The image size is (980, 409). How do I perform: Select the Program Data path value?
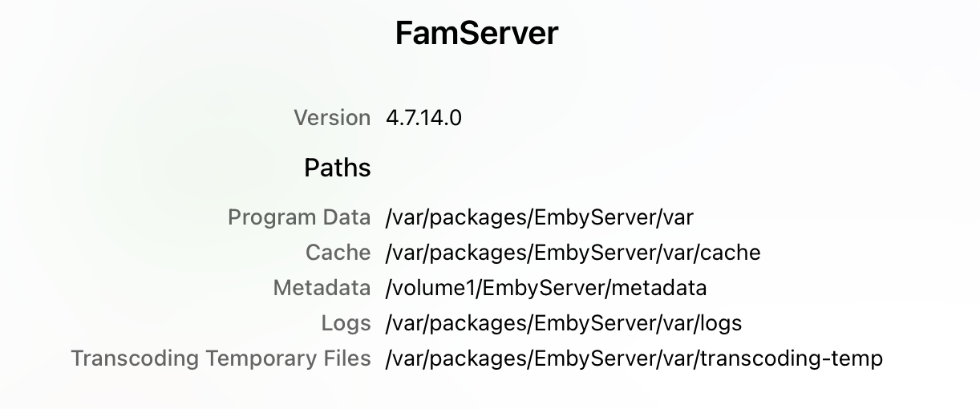(539, 217)
